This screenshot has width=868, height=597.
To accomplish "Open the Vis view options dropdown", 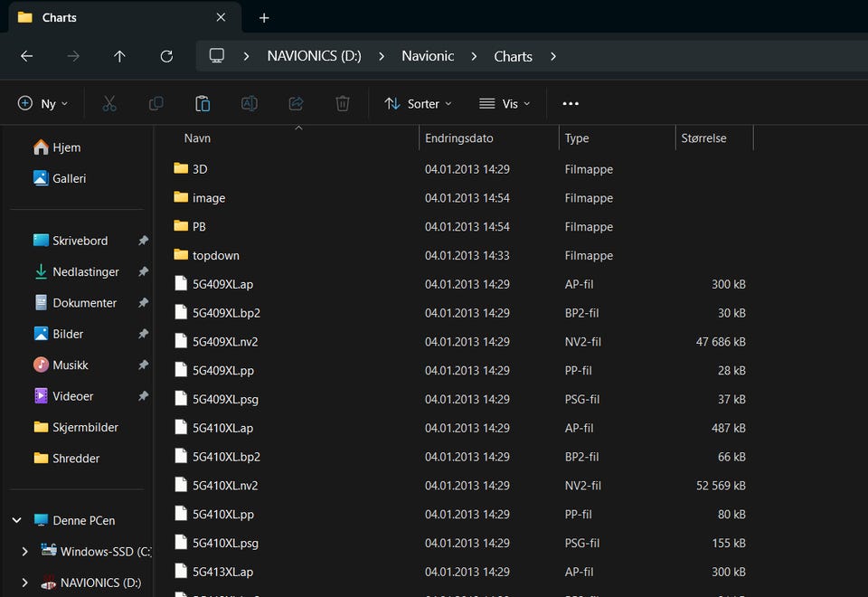I will coord(504,104).
